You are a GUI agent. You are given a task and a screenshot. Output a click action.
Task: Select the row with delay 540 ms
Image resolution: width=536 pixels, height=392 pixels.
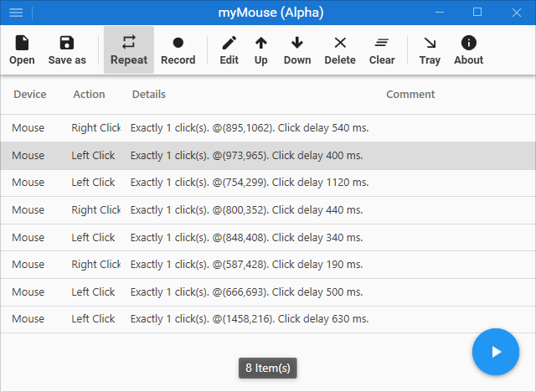pos(268,128)
